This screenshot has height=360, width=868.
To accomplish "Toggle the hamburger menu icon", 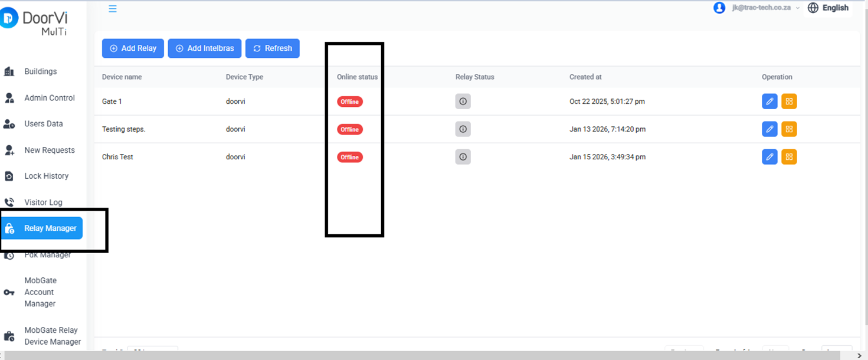I will coord(113,8).
